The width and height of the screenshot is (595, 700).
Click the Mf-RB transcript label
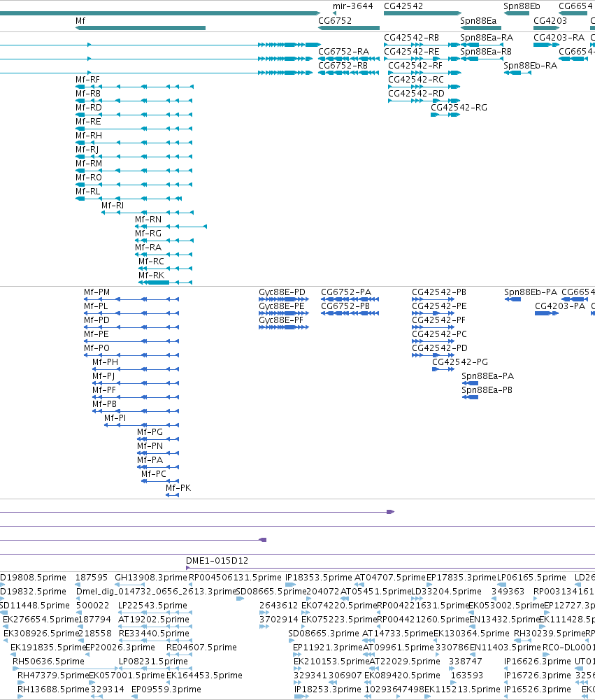click(88, 93)
